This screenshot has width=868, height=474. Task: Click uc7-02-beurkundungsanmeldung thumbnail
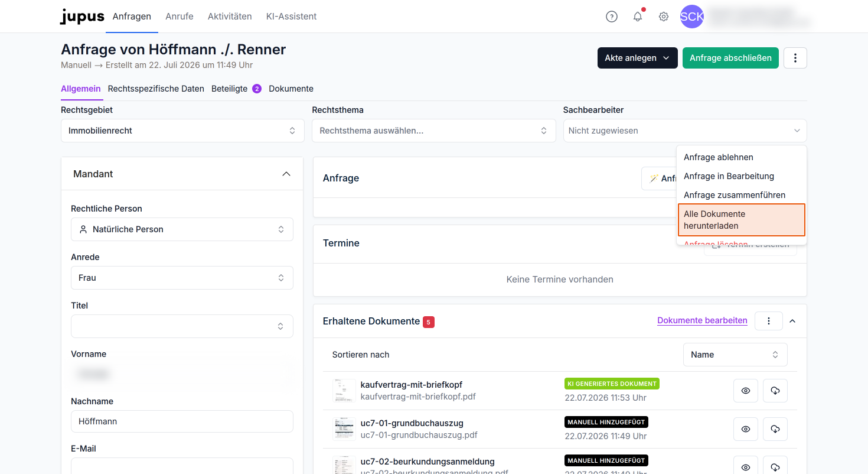coord(344,465)
